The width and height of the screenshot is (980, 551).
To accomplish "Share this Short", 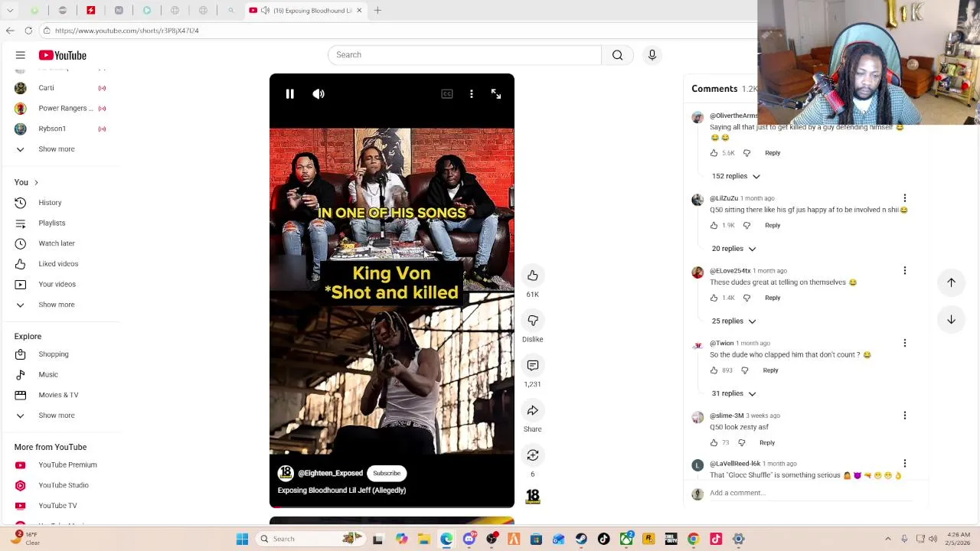I will click(x=533, y=411).
